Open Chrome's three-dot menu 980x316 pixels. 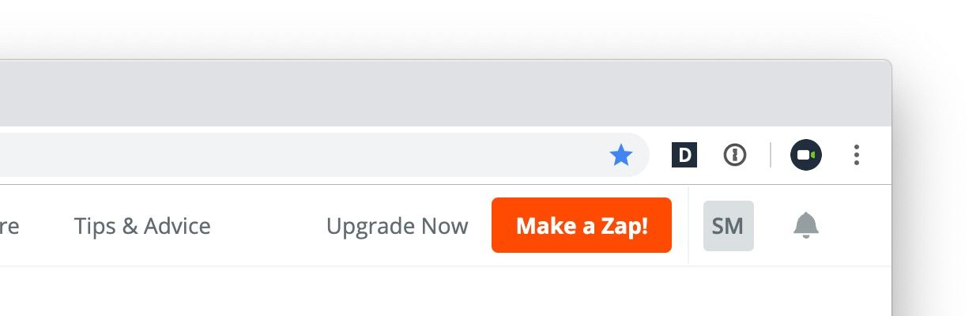coord(856,155)
